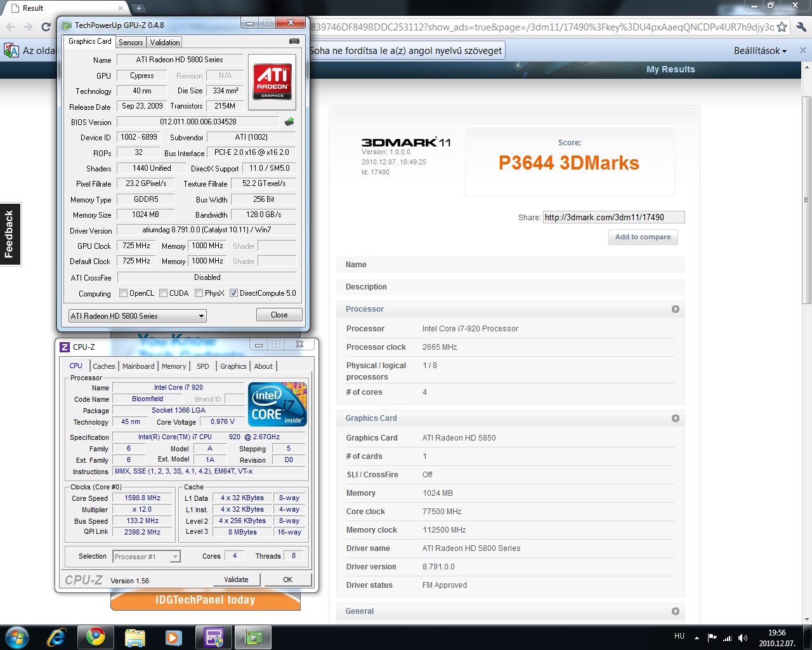Click the Intel Core i7 logo in CPU-Z
812x650 pixels.
[x=278, y=404]
